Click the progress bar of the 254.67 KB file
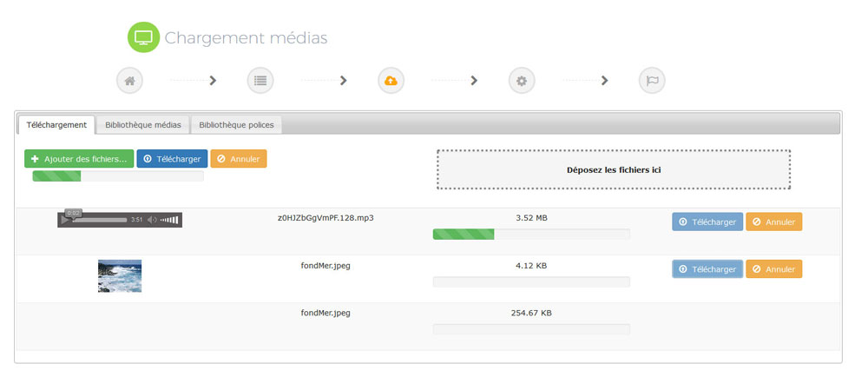 pyautogui.click(x=531, y=329)
